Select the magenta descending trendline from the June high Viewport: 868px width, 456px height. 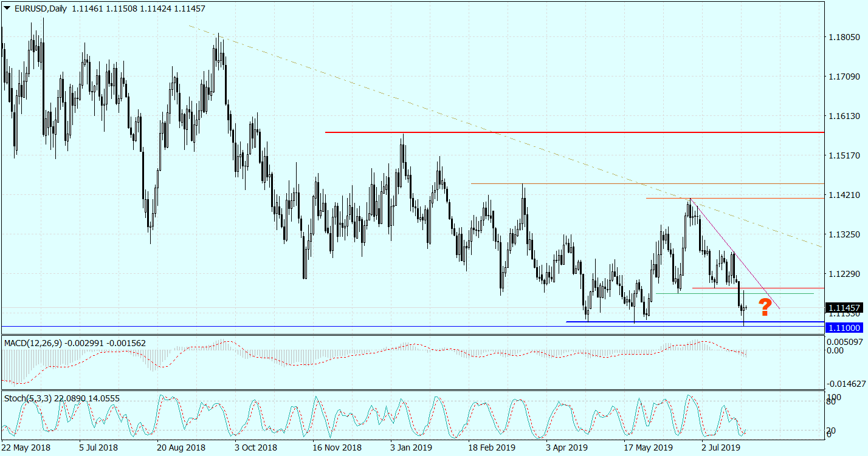coord(734,254)
